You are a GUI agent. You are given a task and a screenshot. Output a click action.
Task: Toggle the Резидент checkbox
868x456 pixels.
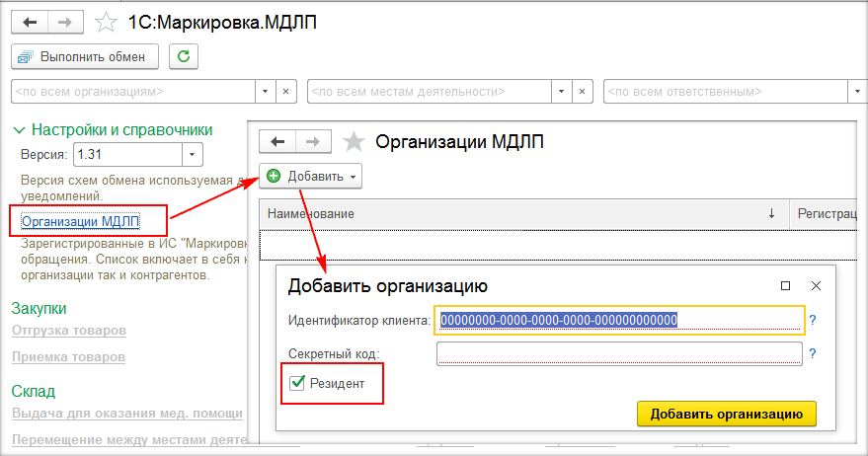(x=297, y=382)
